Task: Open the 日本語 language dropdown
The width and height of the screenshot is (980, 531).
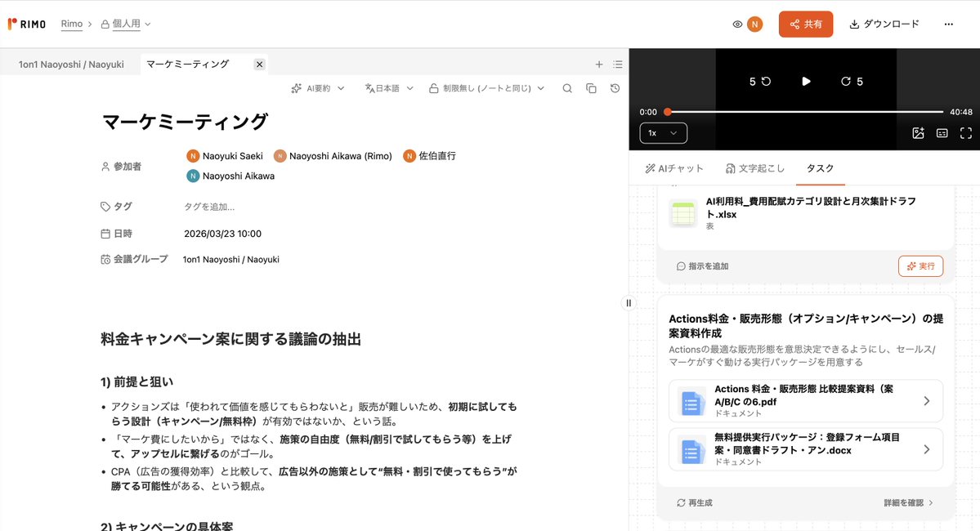Action: pos(390,87)
